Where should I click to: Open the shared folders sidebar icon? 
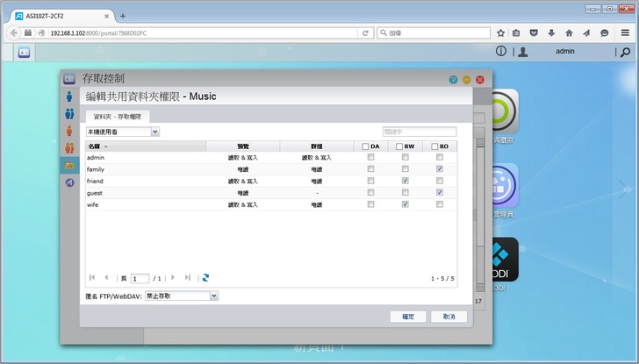click(69, 165)
